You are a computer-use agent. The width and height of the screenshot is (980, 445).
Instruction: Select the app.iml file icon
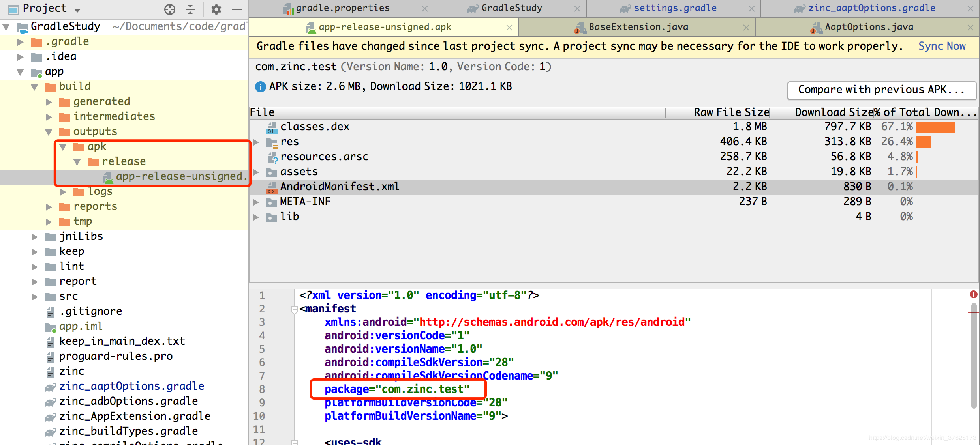click(x=51, y=327)
